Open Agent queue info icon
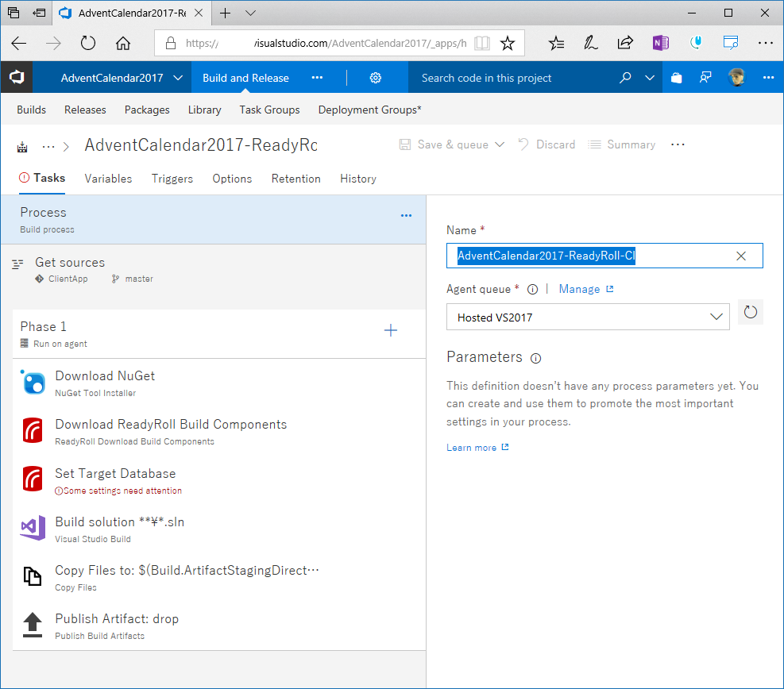 pyautogui.click(x=532, y=289)
